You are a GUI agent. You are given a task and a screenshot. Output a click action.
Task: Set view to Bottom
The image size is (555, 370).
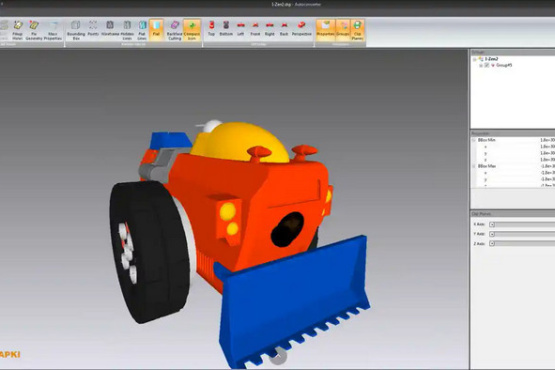coord(226,29)
